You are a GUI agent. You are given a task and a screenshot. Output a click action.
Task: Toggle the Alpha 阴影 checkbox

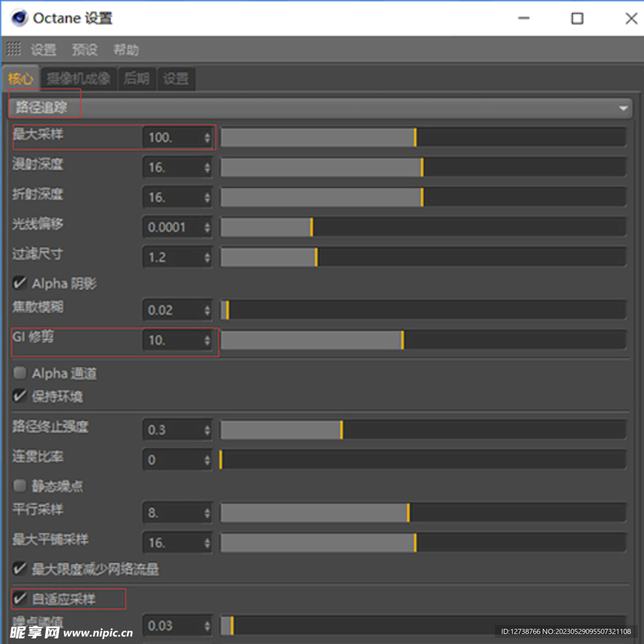click(19, 284)
